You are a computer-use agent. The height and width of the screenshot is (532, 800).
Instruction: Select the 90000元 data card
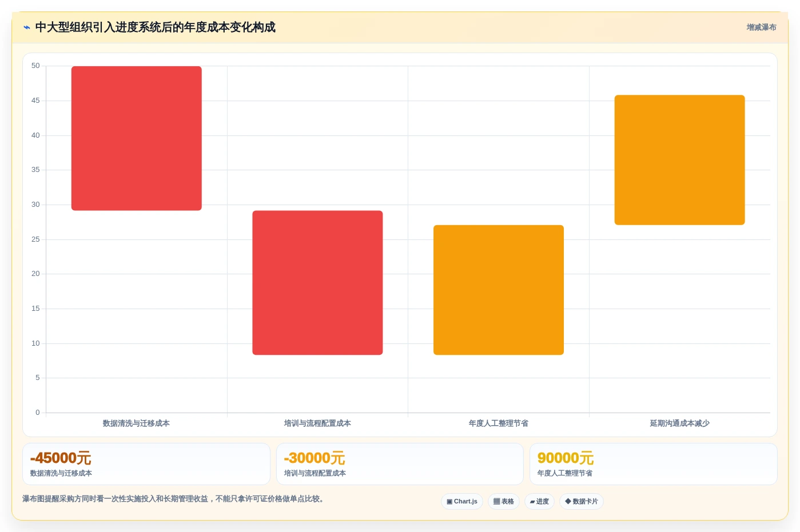[654, 464]
